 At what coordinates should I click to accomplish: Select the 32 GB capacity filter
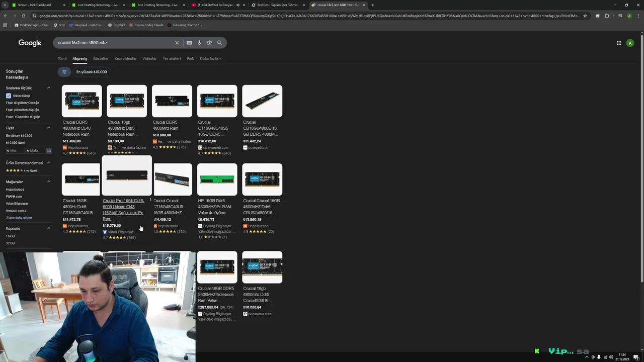10,243
